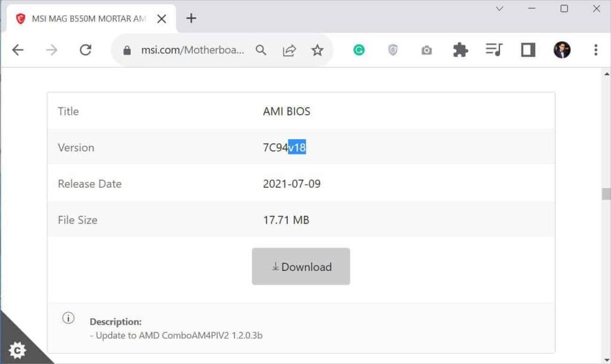Open the Chrome three-dot menu
Screen dimensions: 611x364
click(596, 50)
